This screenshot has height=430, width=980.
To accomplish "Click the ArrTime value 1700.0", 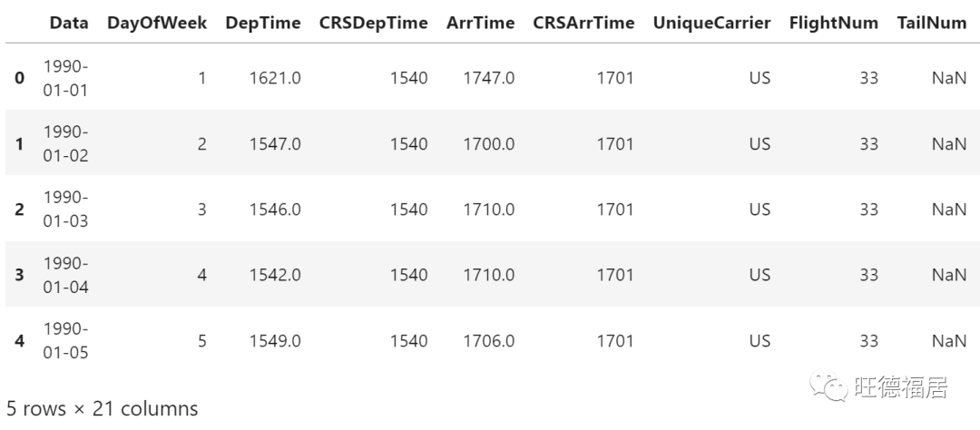I will click(x=488, y=144).
